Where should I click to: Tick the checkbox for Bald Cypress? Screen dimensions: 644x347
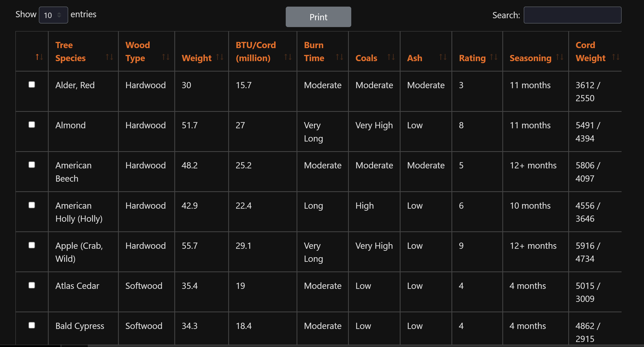[x=32, y=326]
